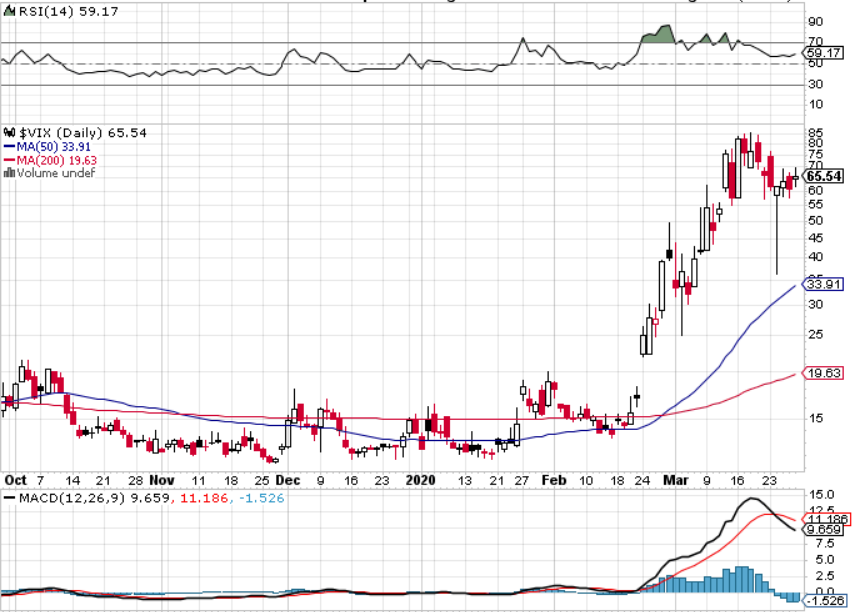The height and width of the screenshot is (612, 857).
Task: Click the 65.54 last price tag
Action: 823,176
